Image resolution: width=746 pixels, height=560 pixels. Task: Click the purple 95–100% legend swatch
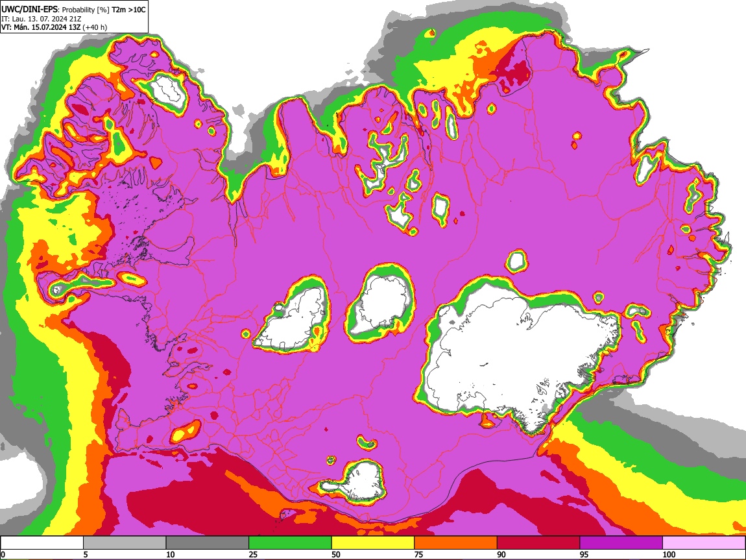pos(621,542)
